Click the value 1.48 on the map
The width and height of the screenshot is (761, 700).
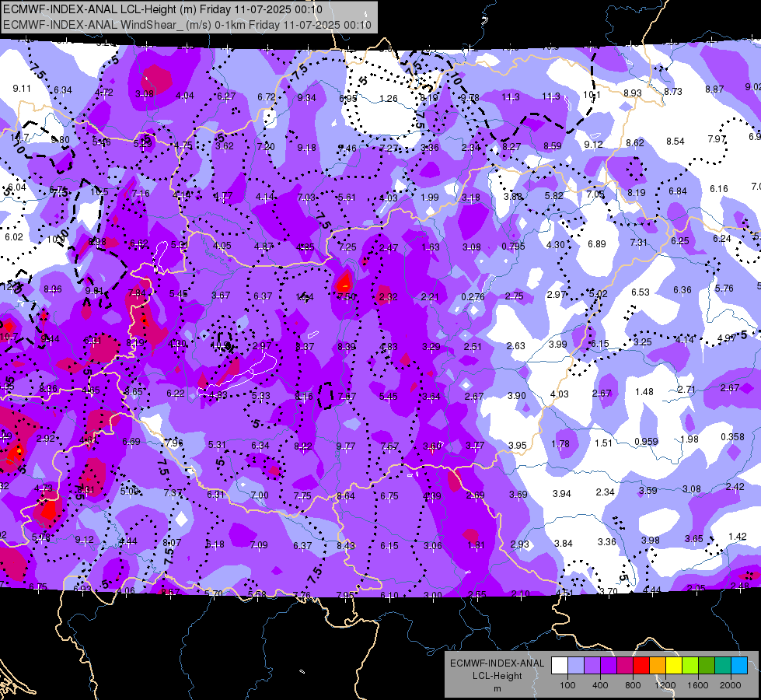[644, 391]
